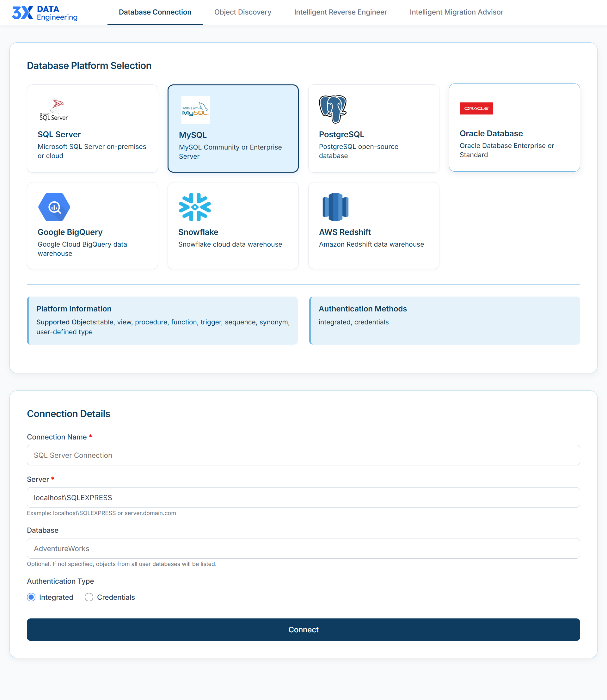The width and height of the screenshot is (607, 700).
Task: Click the Authentication Type label
Action: [x=60, y=581]
